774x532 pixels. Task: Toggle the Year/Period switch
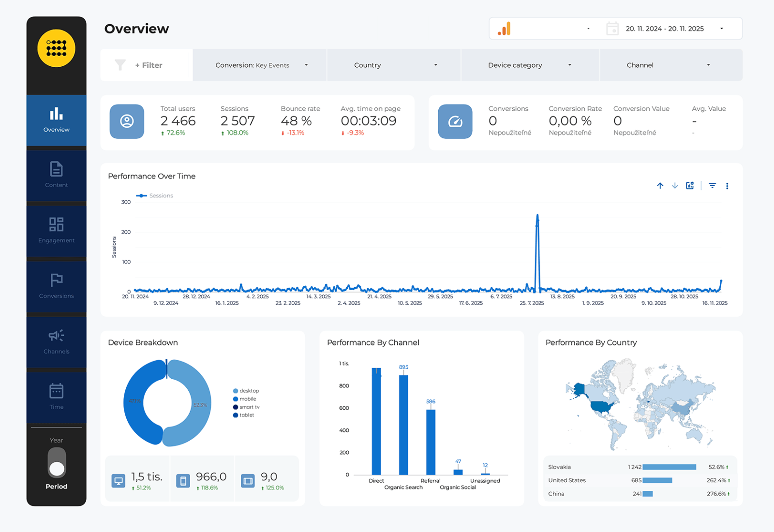57,463
